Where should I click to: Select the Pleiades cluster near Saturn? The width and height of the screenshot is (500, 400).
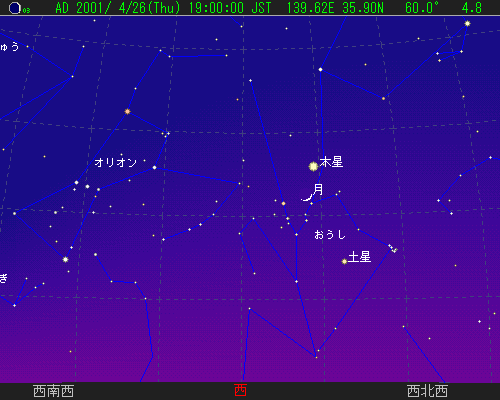(393, 248)
